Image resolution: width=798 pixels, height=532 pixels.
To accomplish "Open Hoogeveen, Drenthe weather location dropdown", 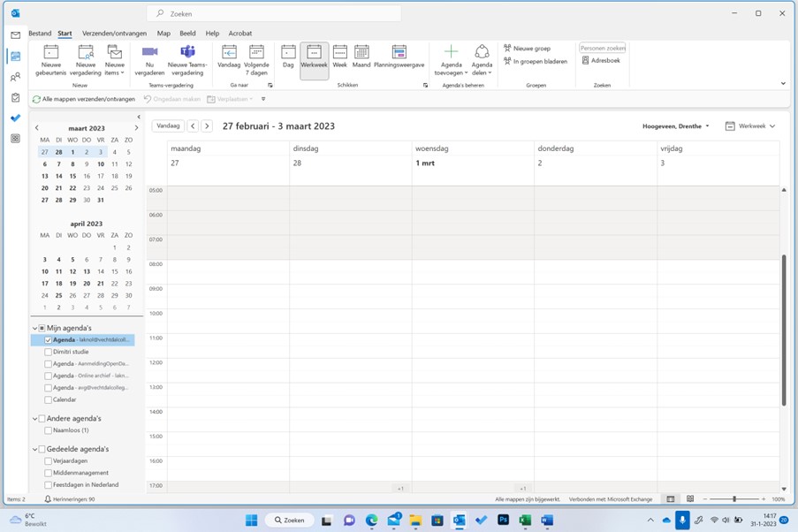I will [x=675, y=126].
